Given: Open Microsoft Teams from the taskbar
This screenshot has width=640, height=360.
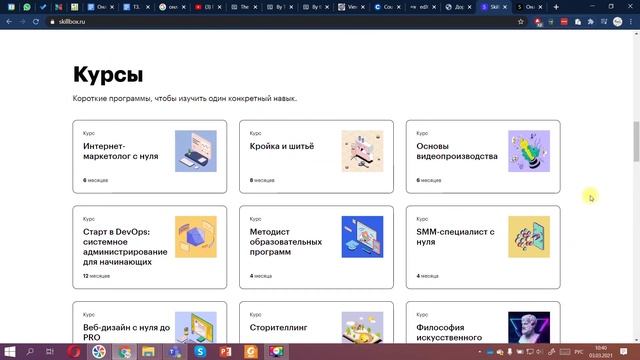Looking at the screenshot, I should tap(175, 352).
